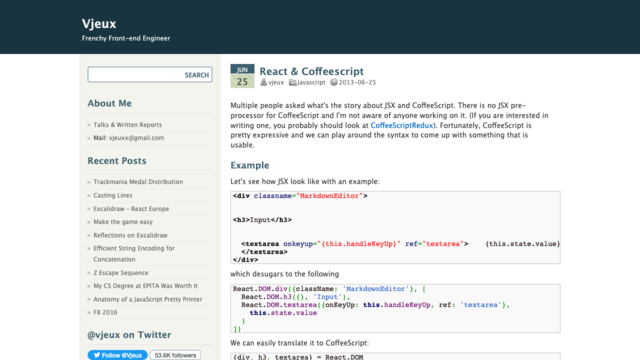Click the clock icon beside the post date
The image size is (640, 360).
[x=333, y=82]
